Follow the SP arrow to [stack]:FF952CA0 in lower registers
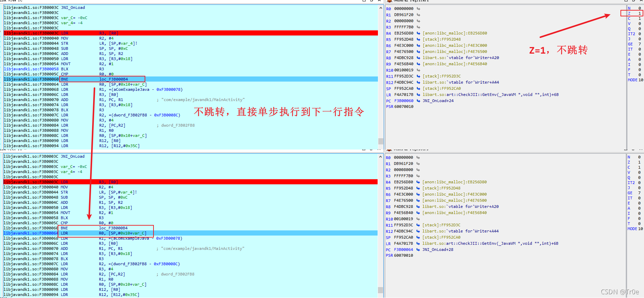The image size is (644, 298). [x=418, y=237]
